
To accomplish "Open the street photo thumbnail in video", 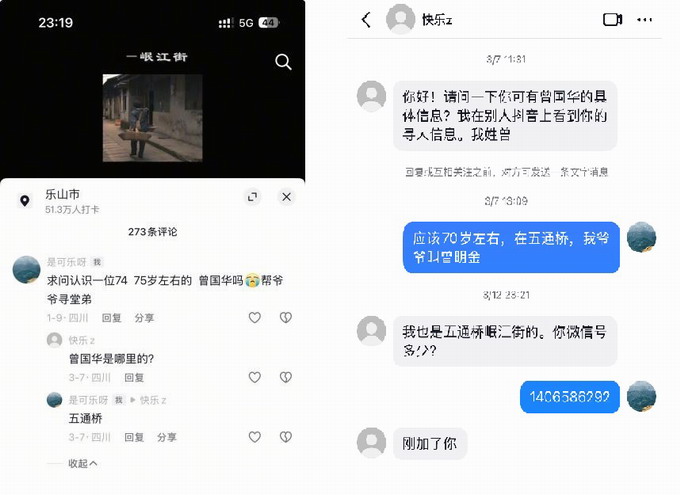I will click(152, 118).
